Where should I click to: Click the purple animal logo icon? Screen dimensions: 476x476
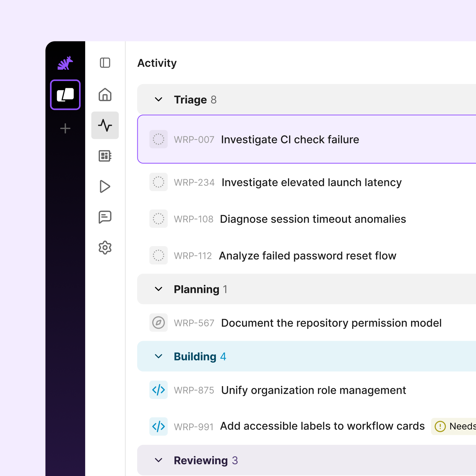pos(65,63)
